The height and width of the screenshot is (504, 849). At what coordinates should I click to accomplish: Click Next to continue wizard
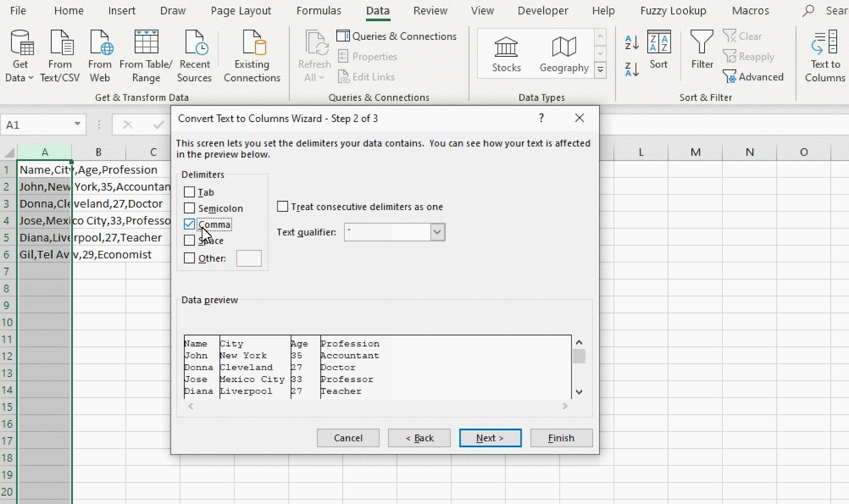[490, 438]
